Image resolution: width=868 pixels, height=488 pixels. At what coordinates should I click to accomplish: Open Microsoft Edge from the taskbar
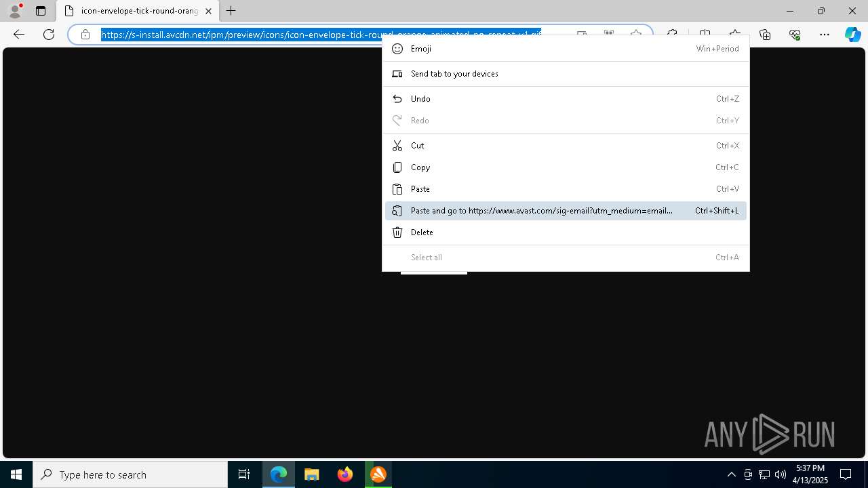[279, 474]
